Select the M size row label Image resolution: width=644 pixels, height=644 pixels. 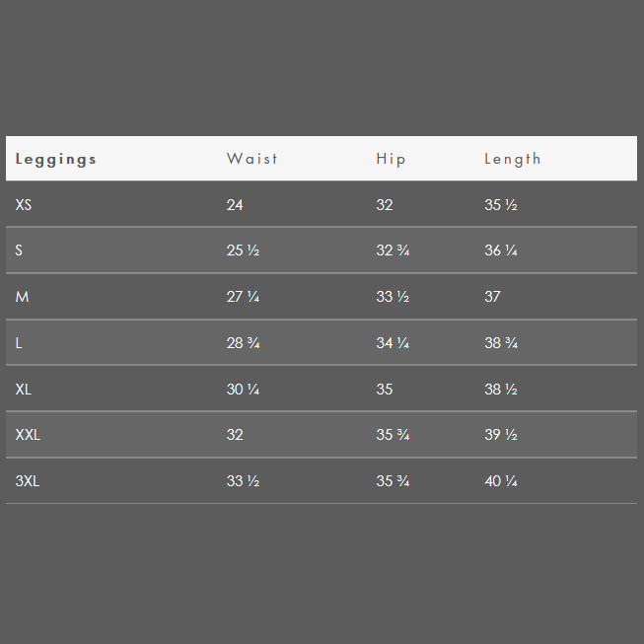[22, 297]
